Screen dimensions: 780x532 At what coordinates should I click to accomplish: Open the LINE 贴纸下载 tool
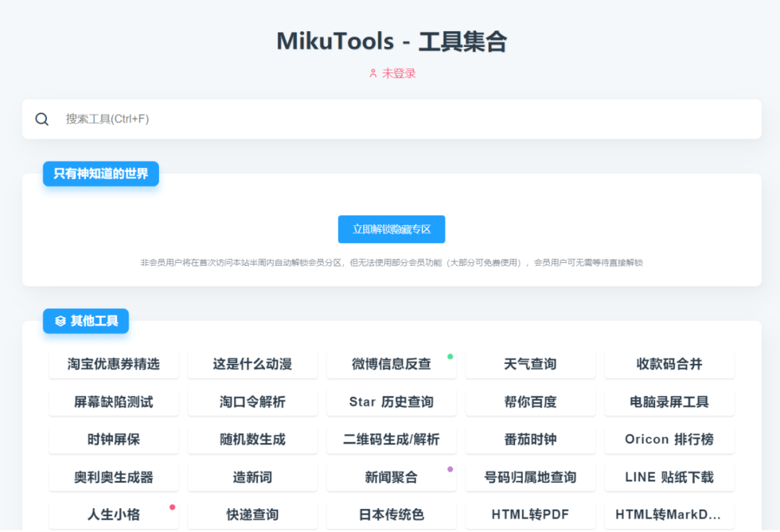669,477
